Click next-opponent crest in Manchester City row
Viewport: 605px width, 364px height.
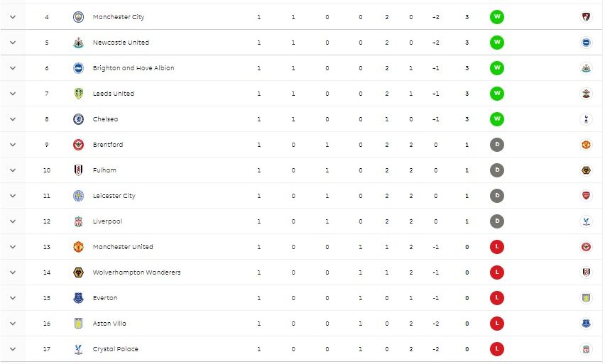(x=586, y=17)
